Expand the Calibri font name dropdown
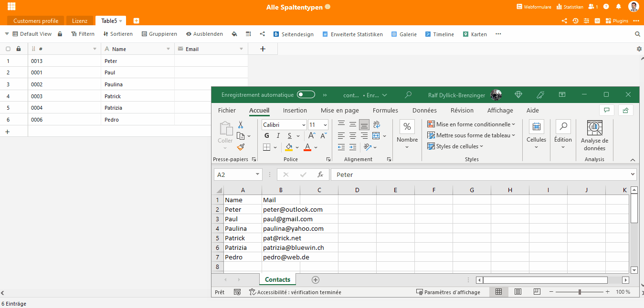Viewport: 644px width, 308px height. pos(304,125)
